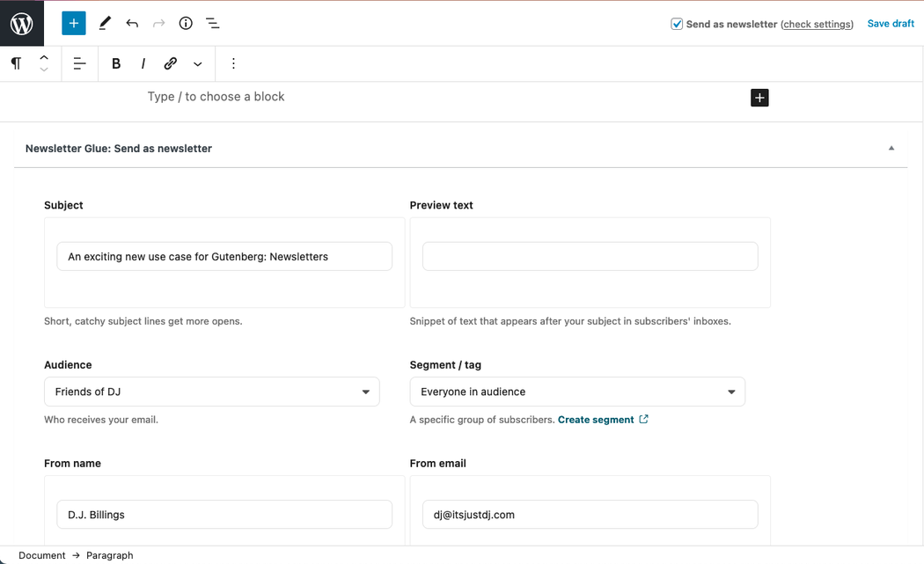Click the 'Snippet of text that appears' hint
Screen dimensions: 924x564
point(570,321)
